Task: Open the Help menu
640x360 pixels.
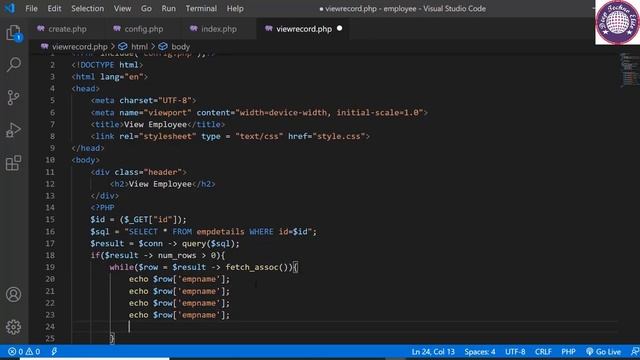Action: click(235, 9)
